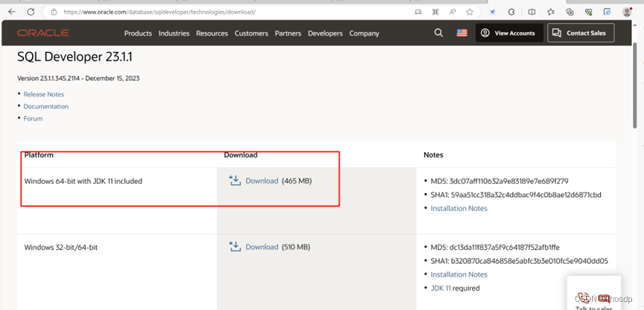The image size is (644, 310).
Task: Click download icon in Windows 64-bit JDK 11 row
Action: click(235, 181)
